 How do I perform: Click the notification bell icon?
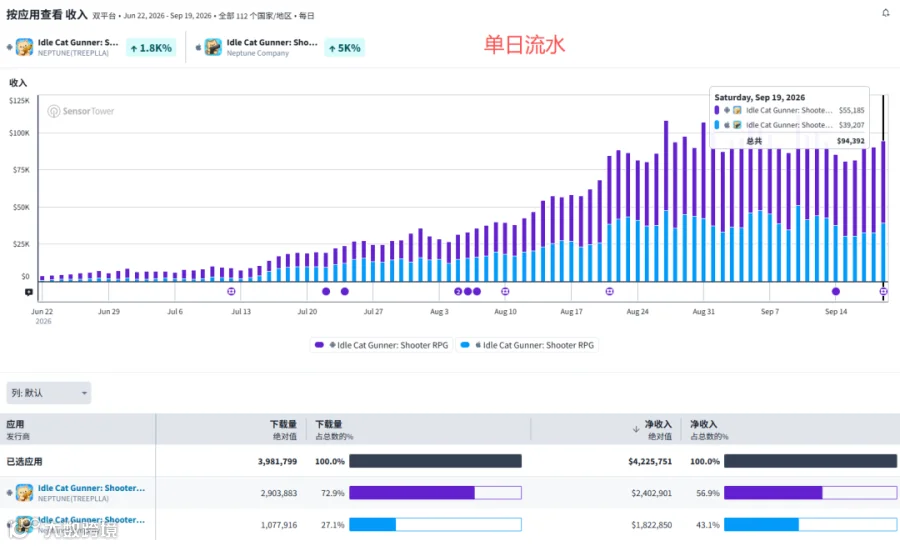pos(886,13)
